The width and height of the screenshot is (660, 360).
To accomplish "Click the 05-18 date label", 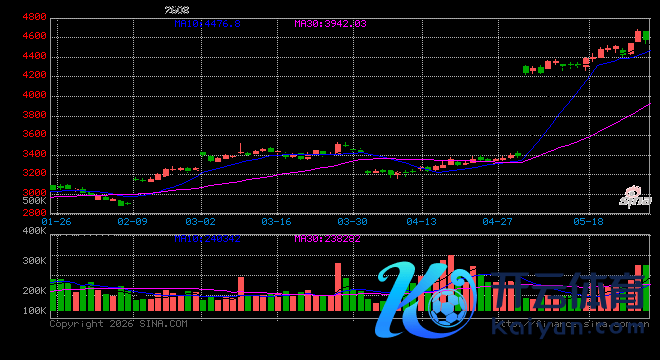I will point(588,221).
